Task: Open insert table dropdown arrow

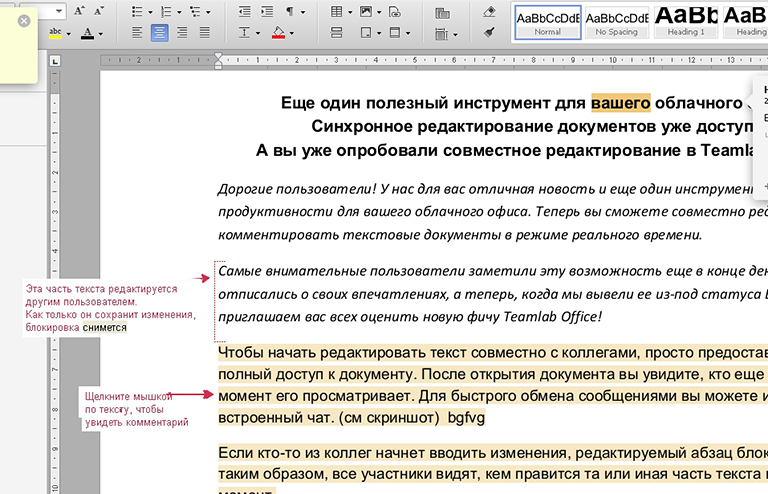Action: click(350, 12)
